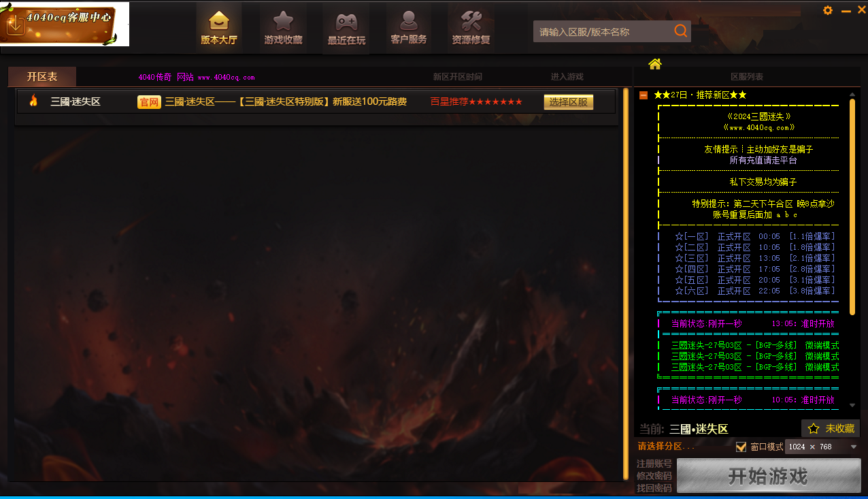Switch to the 开区表 tab
The image size is (868, 499).
[42, 77]
